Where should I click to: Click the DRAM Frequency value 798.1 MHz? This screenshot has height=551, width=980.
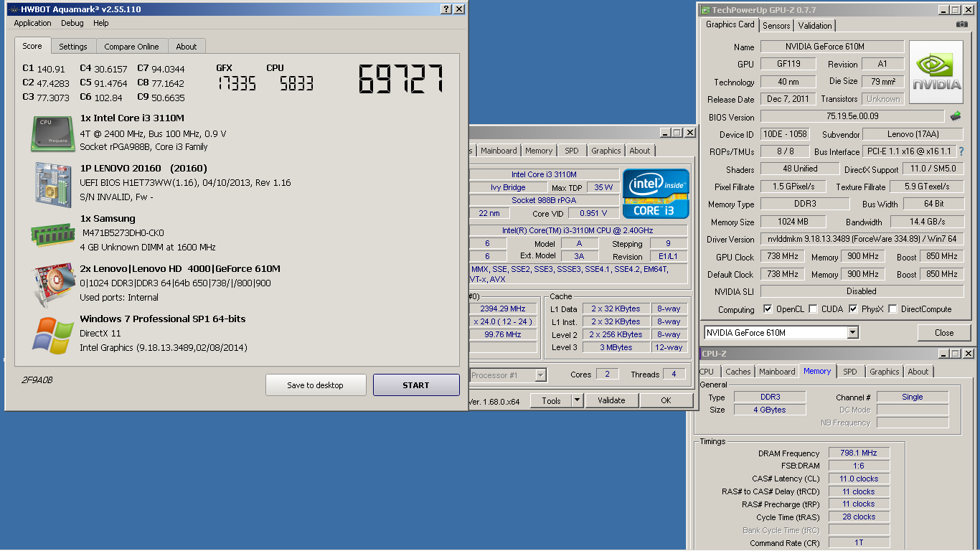pyautogui.click(x=859, y=453)
